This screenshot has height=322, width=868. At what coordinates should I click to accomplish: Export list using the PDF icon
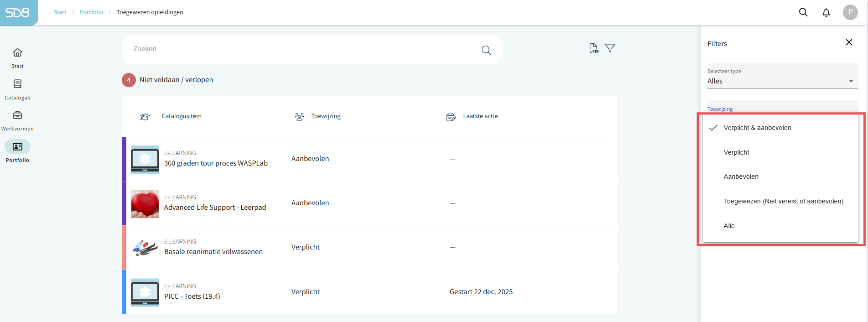click(x=593, y=48)
